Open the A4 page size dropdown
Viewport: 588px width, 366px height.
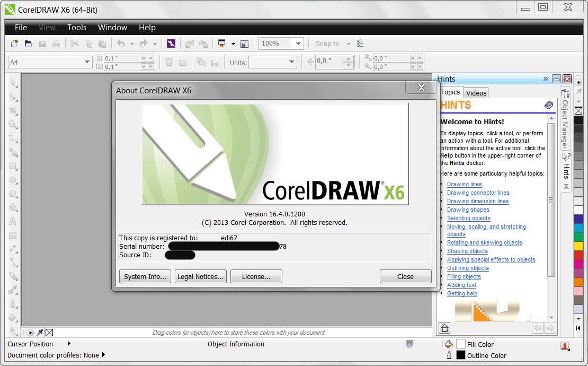[87, 62]
